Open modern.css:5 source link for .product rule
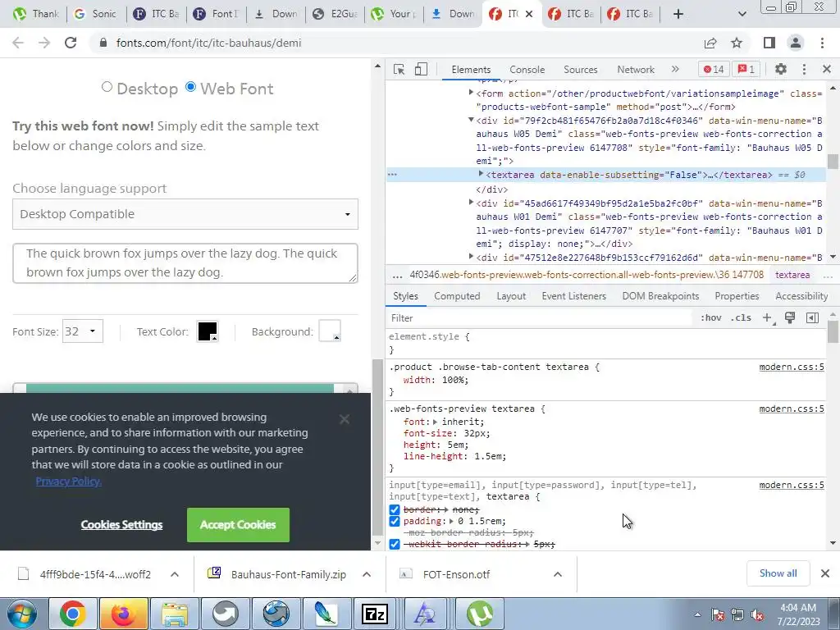The height and width of the screenshot is (630, 840). [x=792, y=367]
